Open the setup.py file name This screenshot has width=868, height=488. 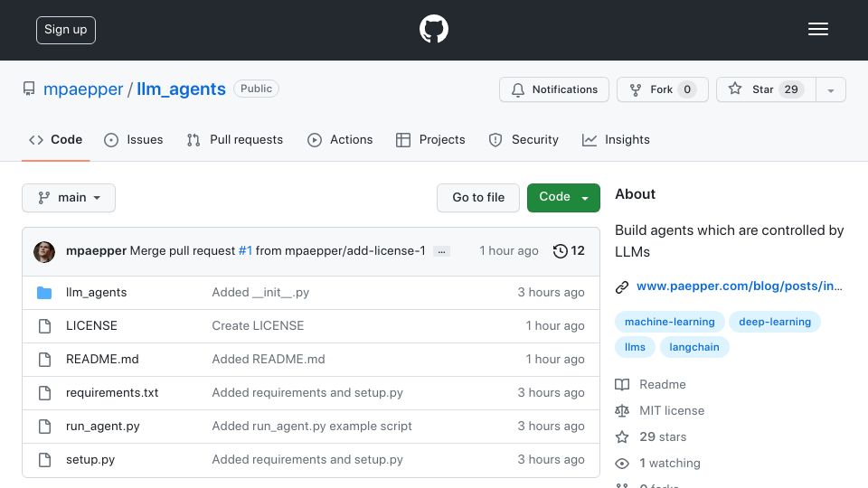(x=90, y=460)
